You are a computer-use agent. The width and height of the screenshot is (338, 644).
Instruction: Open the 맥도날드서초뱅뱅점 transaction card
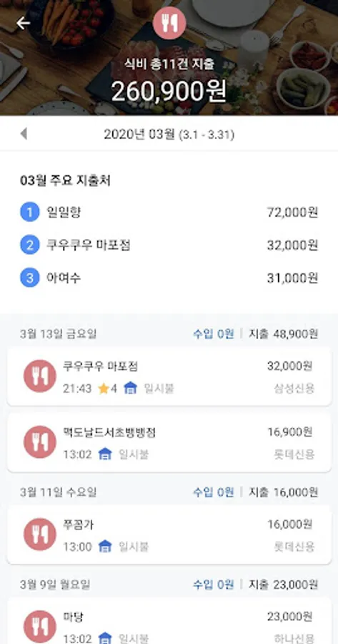point(169,442)
